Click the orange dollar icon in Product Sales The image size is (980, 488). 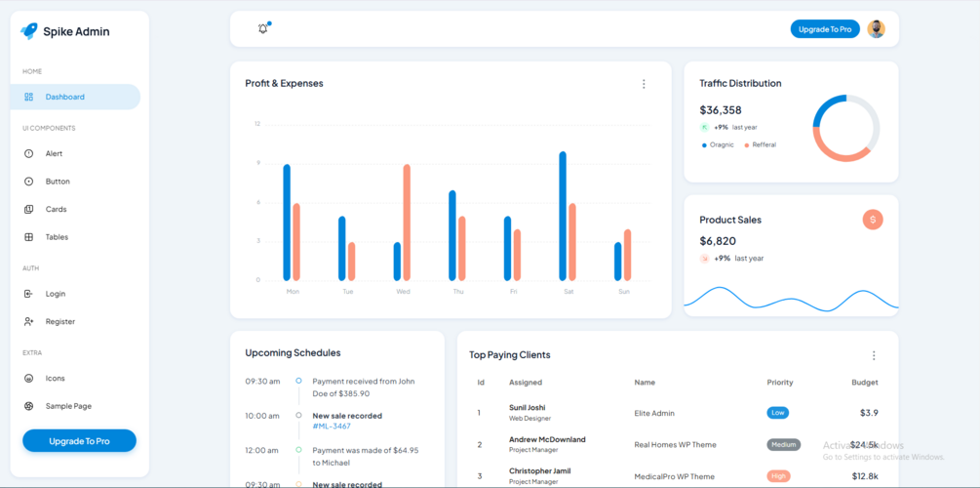pyautogui.click(x=873, y=220)
